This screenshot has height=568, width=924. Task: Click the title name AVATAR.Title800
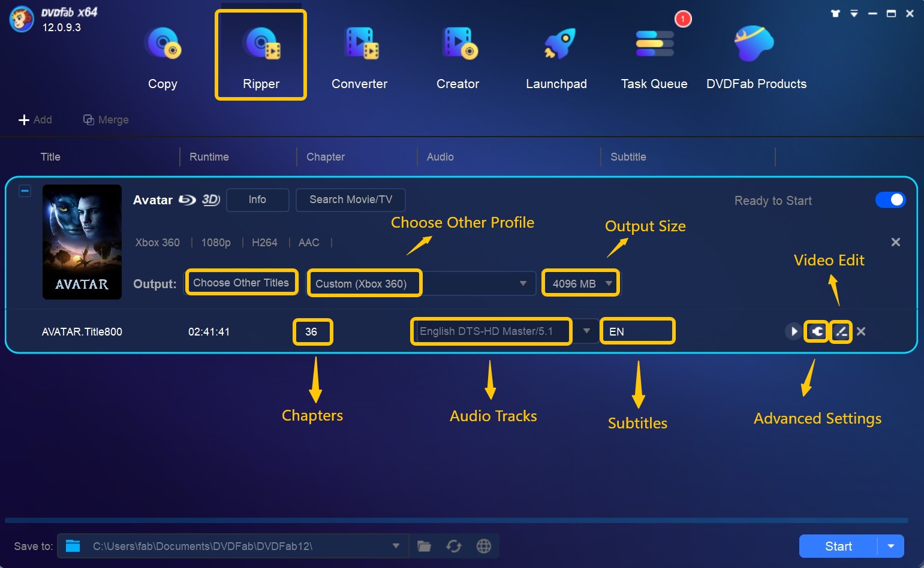(x=82, y=332)
